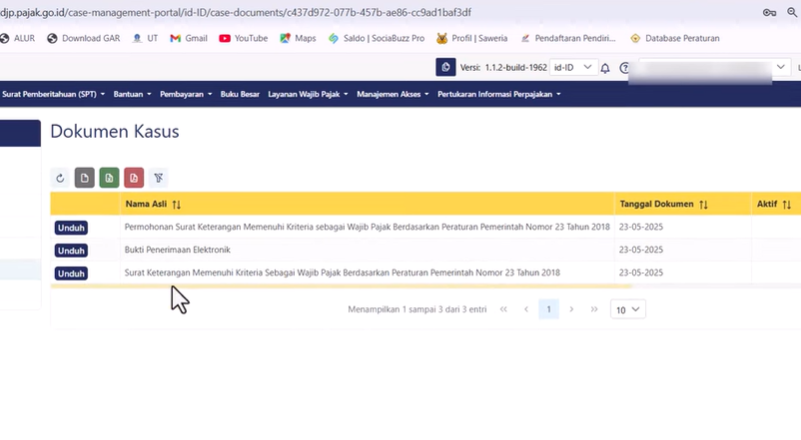The height and width of the screenshot is (440, 801).
Task: Download the Bukti Penerimaan Elektronik document
Action: (x=71, y=251)
